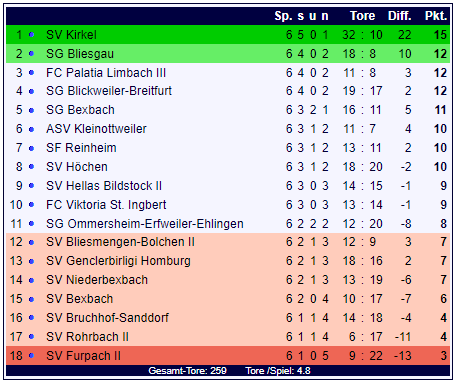Viewport: 457px width, 380px height.
Task: Click the Pkt. column header
Action: pyautogui.click(x=436, y=16)
